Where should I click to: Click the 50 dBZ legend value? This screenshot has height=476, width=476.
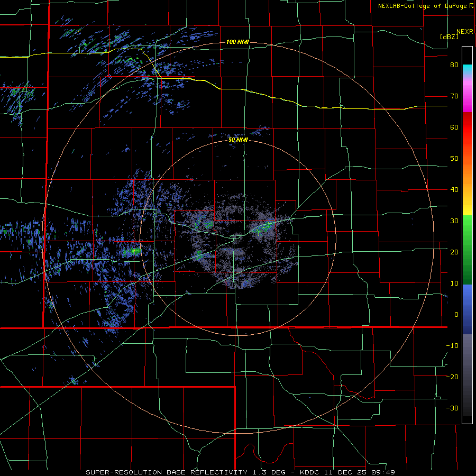pyautogui.click(x=454, y=159)
